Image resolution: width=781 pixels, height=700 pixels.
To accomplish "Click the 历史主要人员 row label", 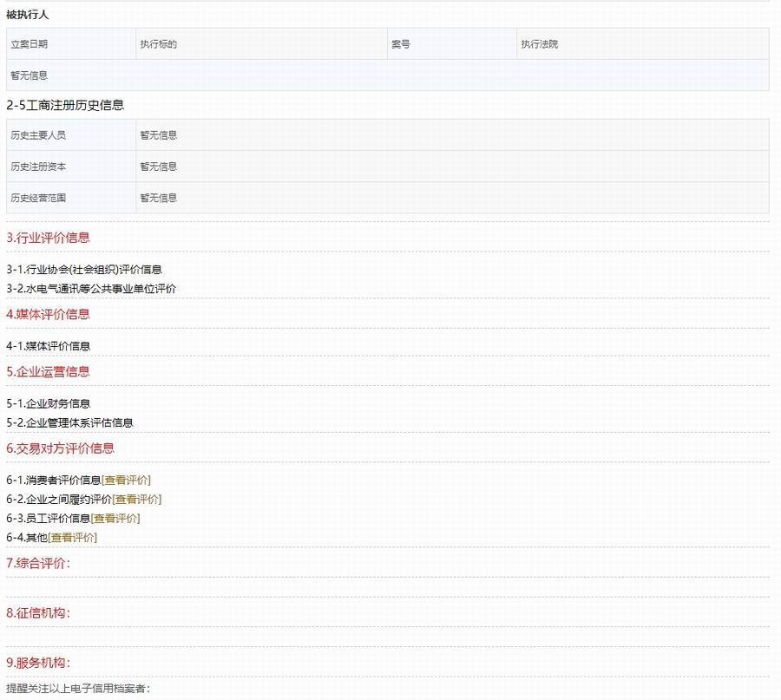I will point(38,135).
